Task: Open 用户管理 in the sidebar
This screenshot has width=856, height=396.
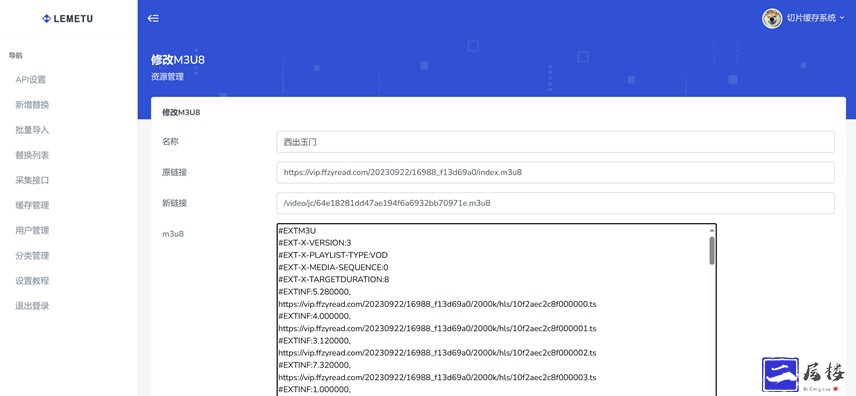Action: click(x=32, y=230)
